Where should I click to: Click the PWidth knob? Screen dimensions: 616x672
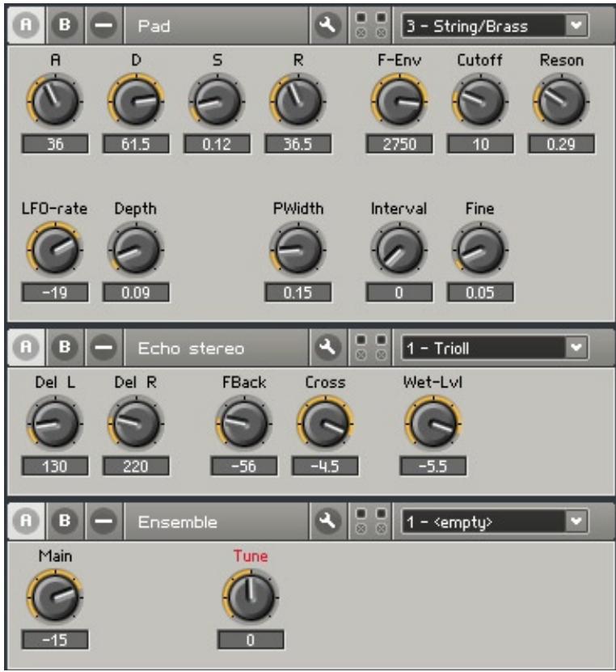point(297,249)
